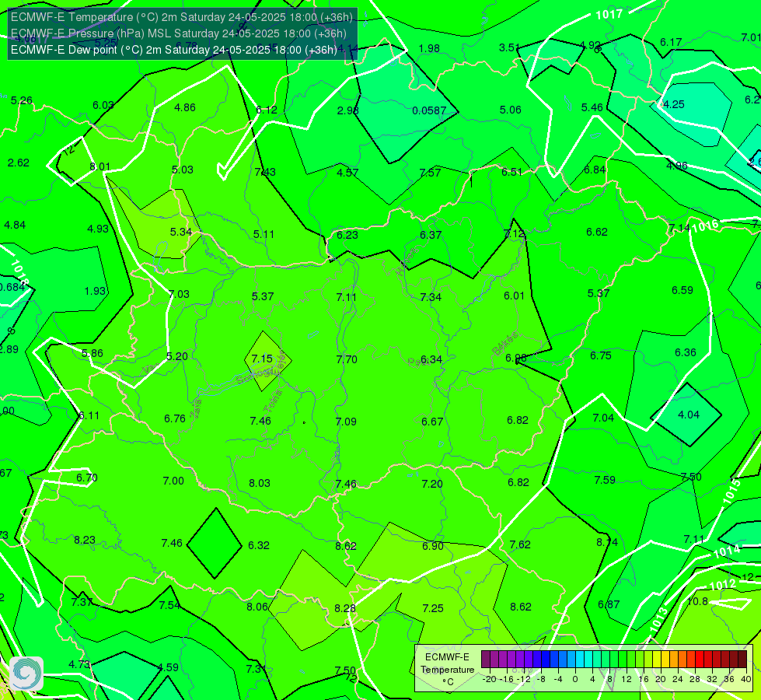This screenshot has width=761, height=700.
Task: Select the ECMWF-E Pressure MSL layer title
Action: [179, 33]
